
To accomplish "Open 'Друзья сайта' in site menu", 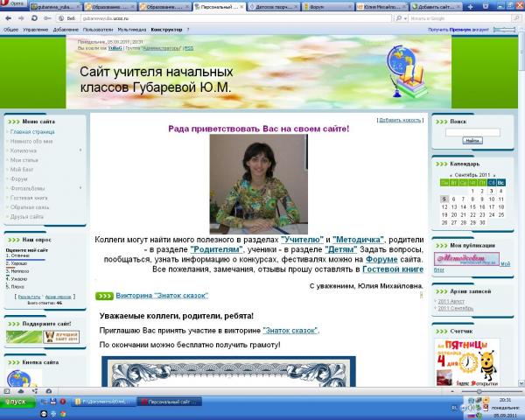I will click(x=27, y=217).
